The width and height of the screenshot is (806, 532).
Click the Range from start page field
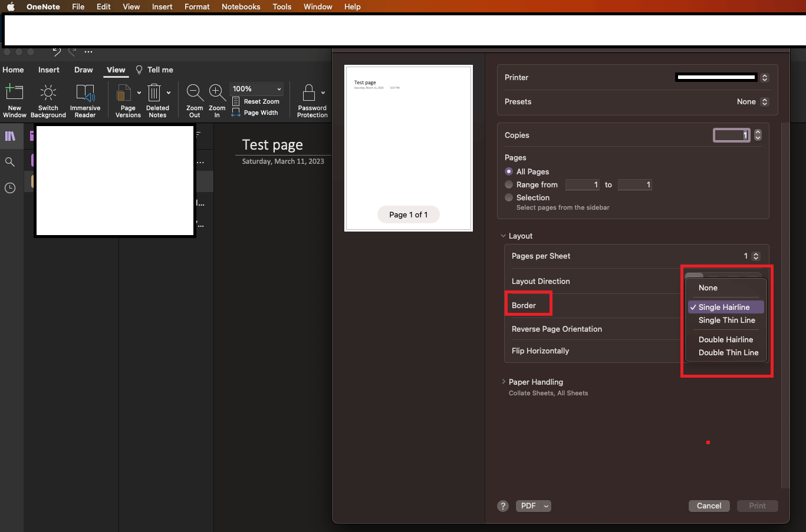click(x=583, y=185)
